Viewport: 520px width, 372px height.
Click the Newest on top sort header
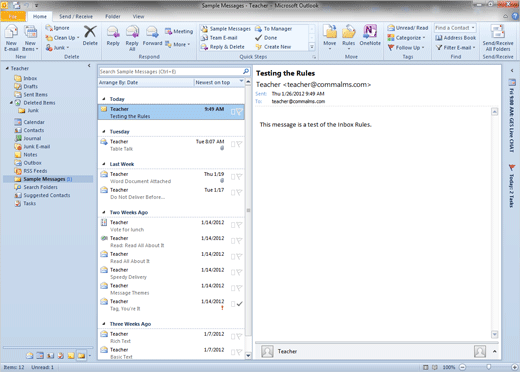point(219,82)
